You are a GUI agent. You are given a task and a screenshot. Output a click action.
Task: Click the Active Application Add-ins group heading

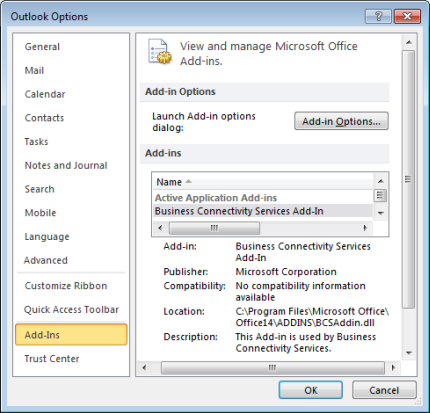point(216,198)
